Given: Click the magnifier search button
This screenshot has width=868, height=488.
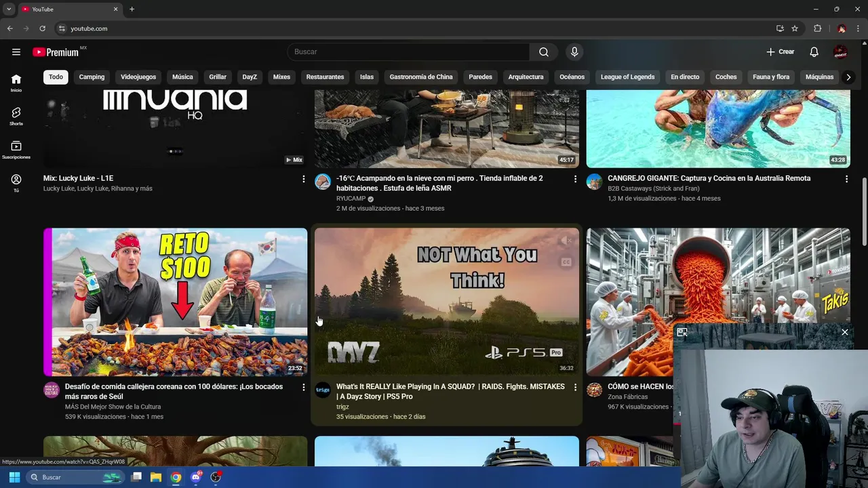Looking at the screenshot, I should 544,52.
